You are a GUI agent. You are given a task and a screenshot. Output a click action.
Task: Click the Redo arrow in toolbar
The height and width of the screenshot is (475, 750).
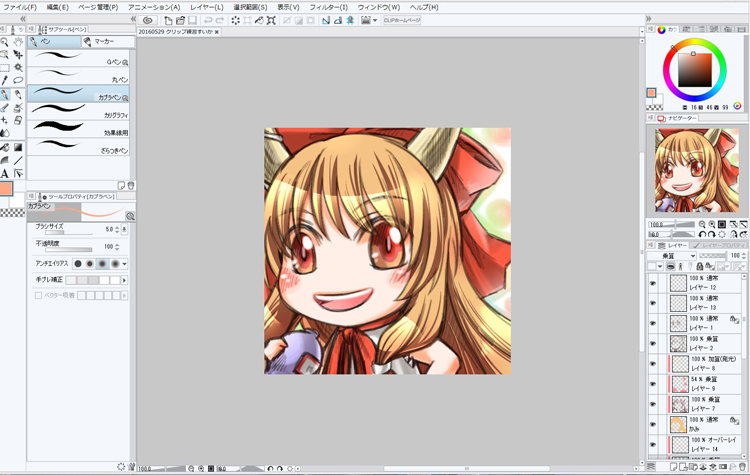point(220,20)
